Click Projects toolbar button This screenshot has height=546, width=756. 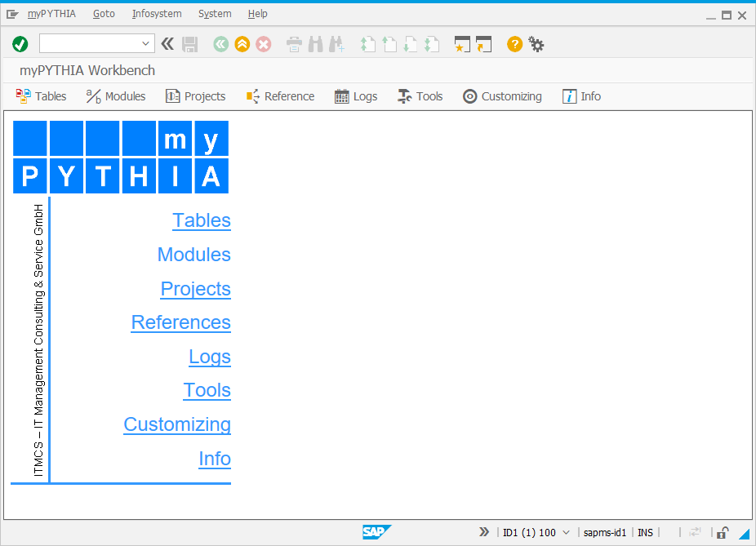(195, 96)
